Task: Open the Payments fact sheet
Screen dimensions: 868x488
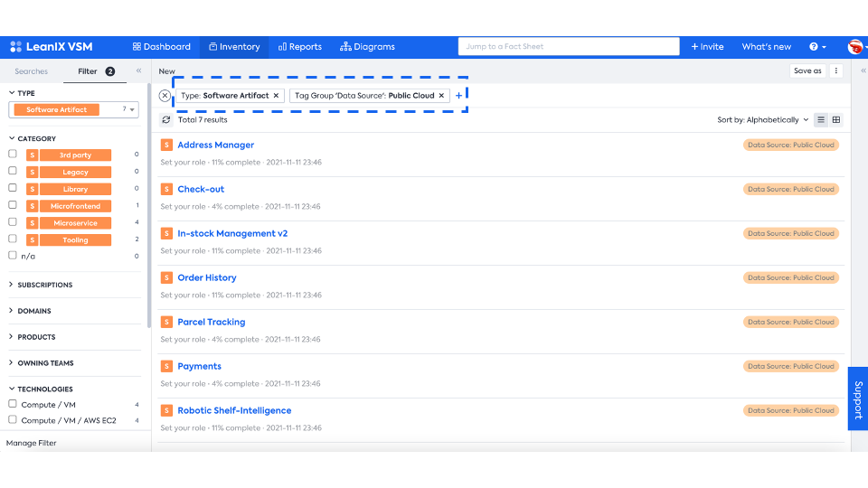Action: tap(199, 366)
